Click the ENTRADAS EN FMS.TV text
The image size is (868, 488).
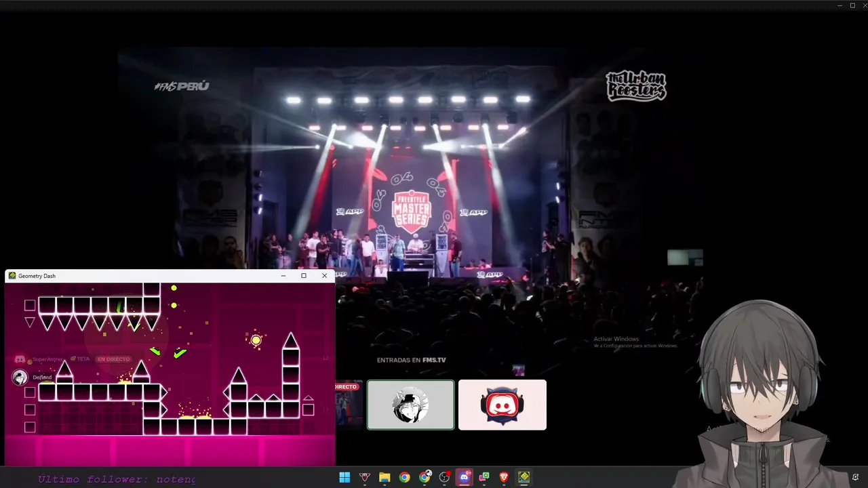(412, 360)
